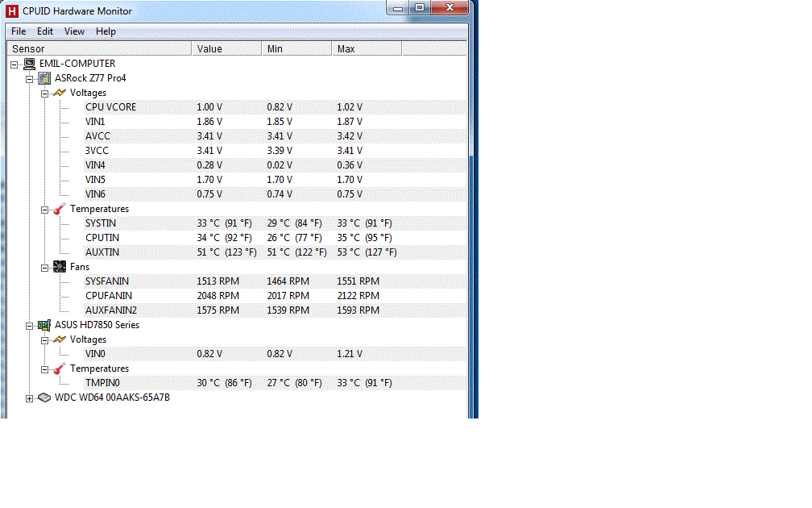Click the HD7850 Voltages lightning icon
Image resolution: width=812 pixels, height=508 pixels.
60,339
